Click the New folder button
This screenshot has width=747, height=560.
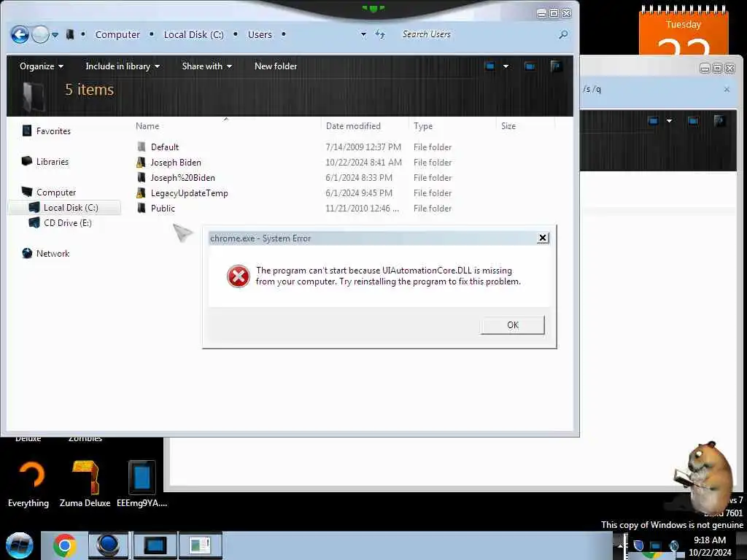pyautogui.click(x=275, y=66)
